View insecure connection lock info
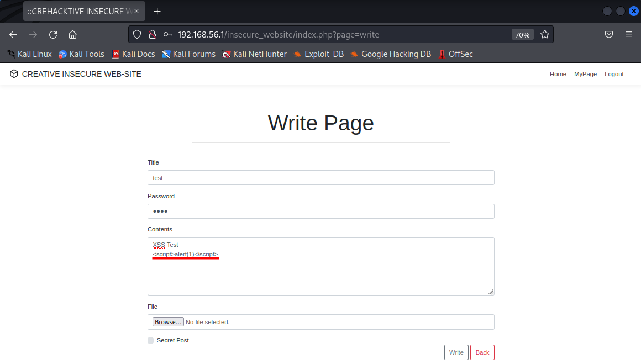641x364 pixels. pyautogui.click(x=153, y=35)
